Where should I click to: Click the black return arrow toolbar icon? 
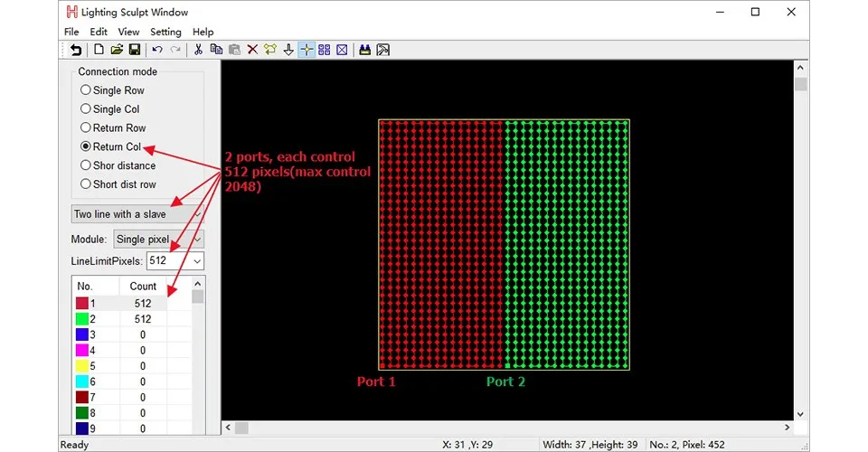point(76,50)
